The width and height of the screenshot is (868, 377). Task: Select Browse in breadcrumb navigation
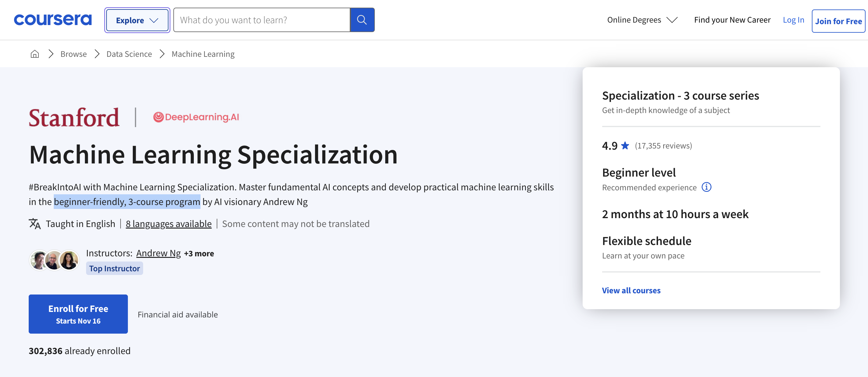pos(73,54)
